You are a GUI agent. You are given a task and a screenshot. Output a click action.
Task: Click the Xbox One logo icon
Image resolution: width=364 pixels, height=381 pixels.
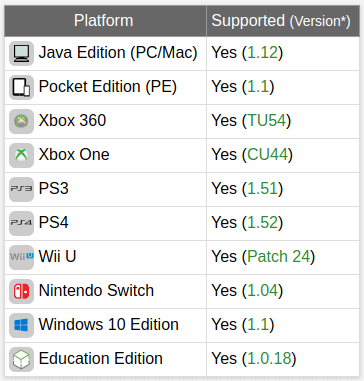21,155
